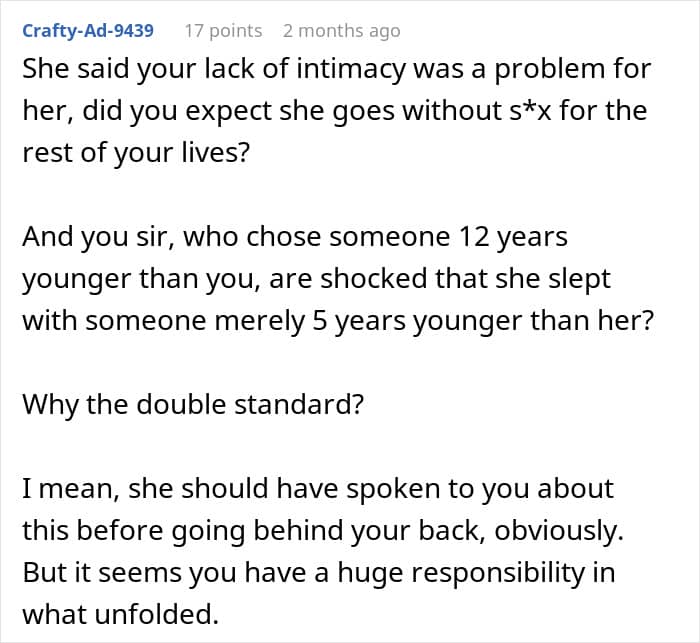Click the "2 months ago" timestamp

coord(341,31)
